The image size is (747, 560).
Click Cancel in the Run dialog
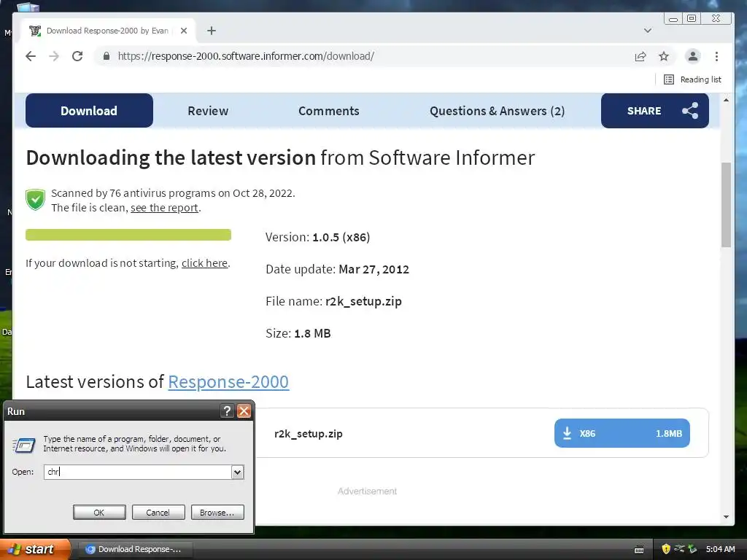[x=158, y=513]
